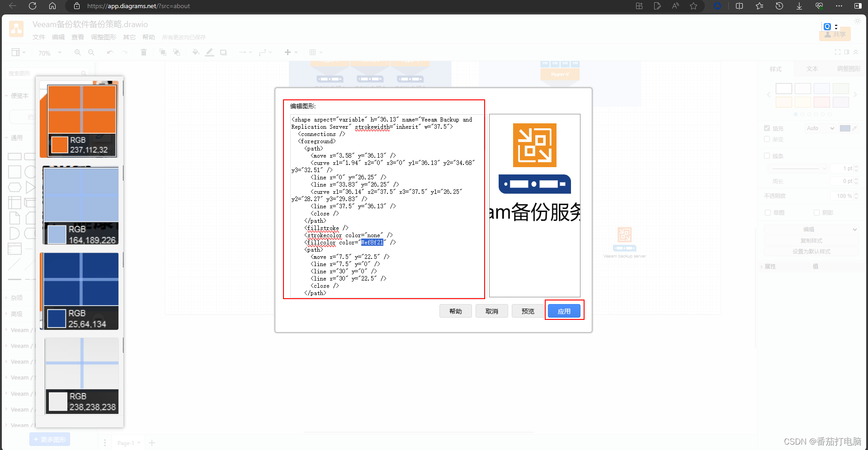868x450 pixels.
Task: Click the fill color swatch in format panel
Action: tap(845, 128)
